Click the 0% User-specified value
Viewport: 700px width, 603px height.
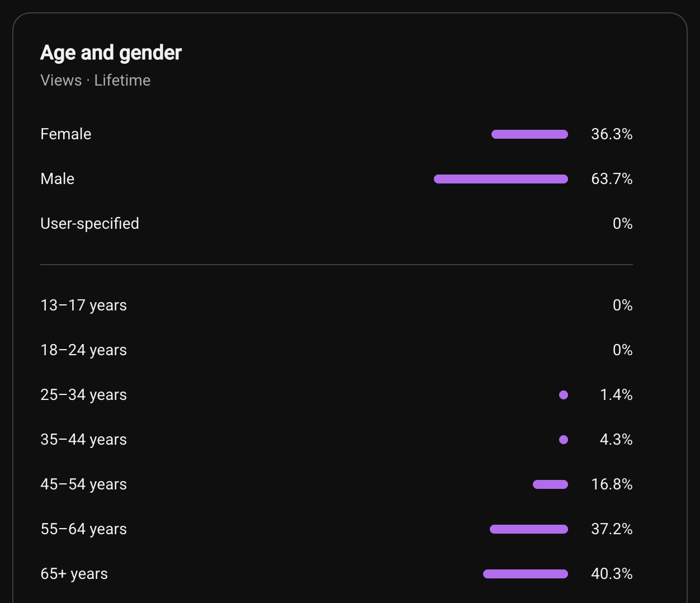coord(623,224)
